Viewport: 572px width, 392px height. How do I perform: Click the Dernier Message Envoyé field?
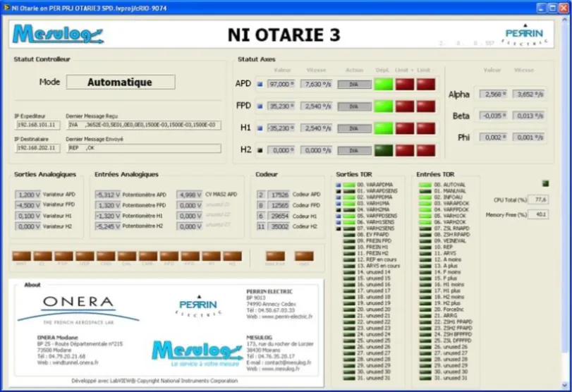[144, 147]
